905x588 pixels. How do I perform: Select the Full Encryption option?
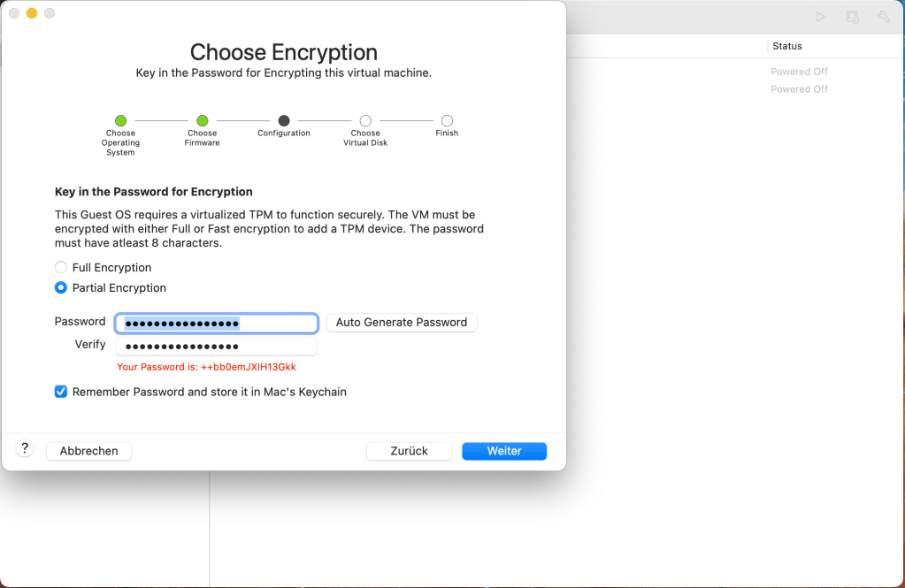[x=60, y=266]
